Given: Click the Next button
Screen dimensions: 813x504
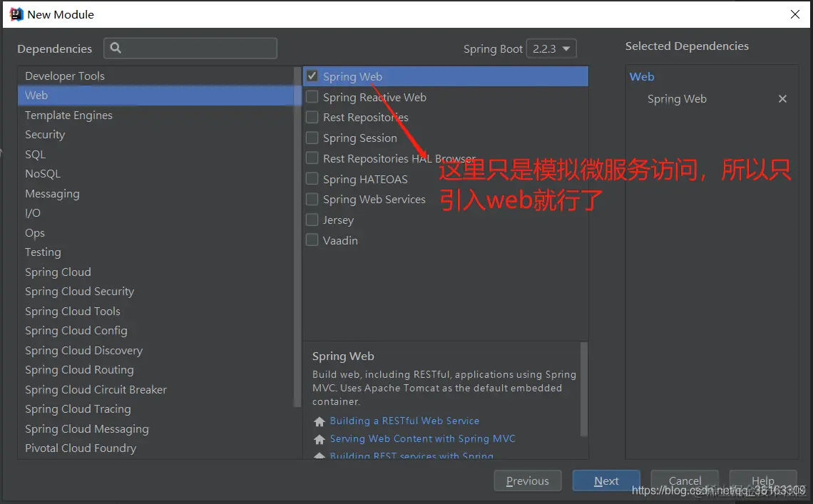Looking at the screenshot, I should 605,480.
